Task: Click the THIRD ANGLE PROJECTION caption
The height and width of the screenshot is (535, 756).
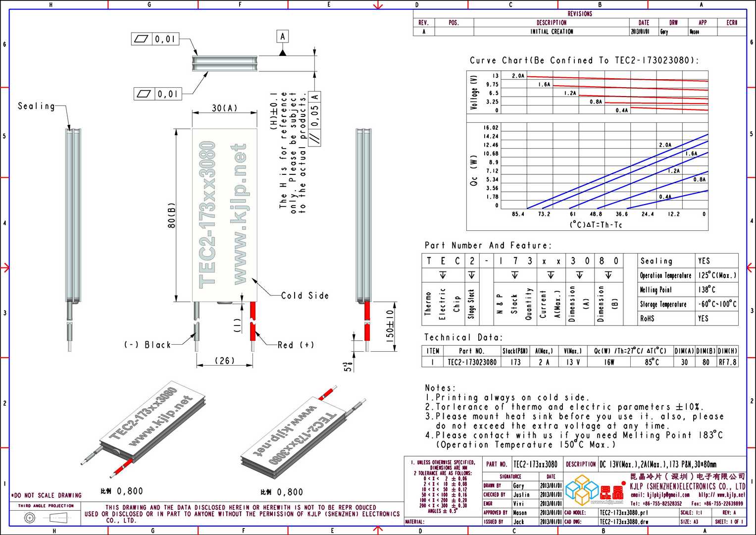Action: [x=46, y=506]
